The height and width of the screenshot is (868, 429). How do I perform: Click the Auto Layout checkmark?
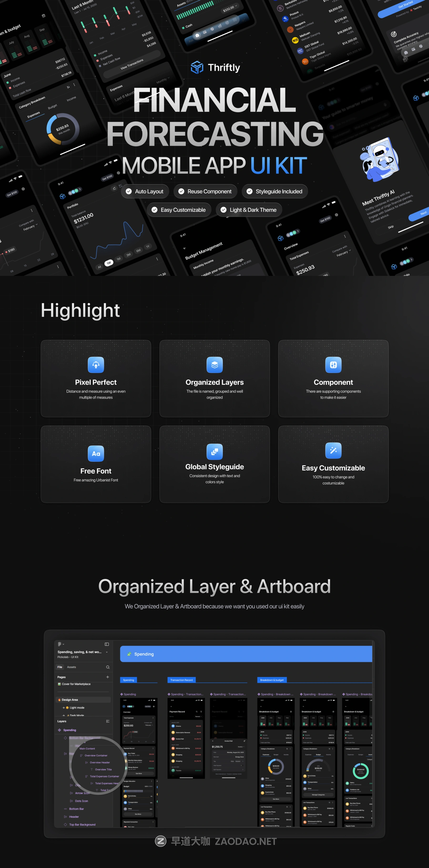[x=128, y=191]
